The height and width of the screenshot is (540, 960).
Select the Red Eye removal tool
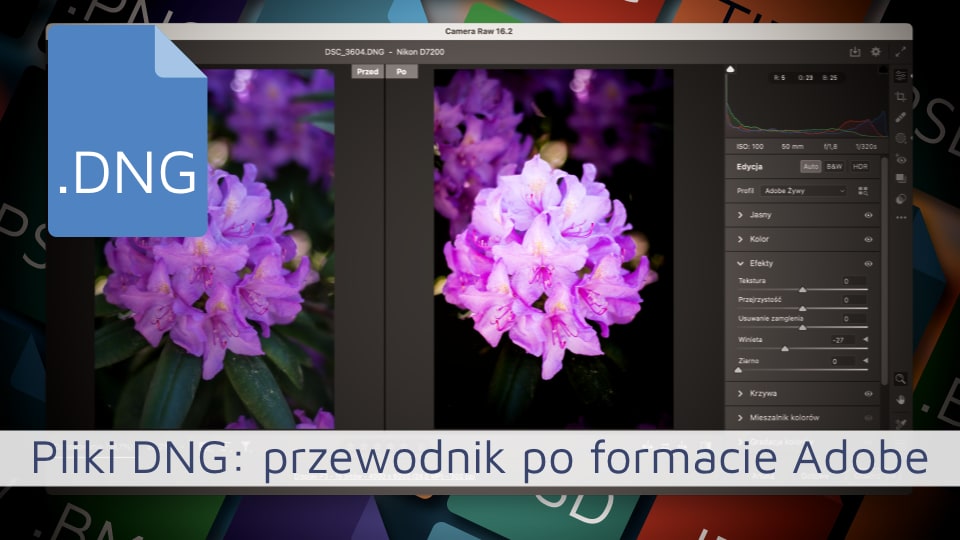coord(901,159)
